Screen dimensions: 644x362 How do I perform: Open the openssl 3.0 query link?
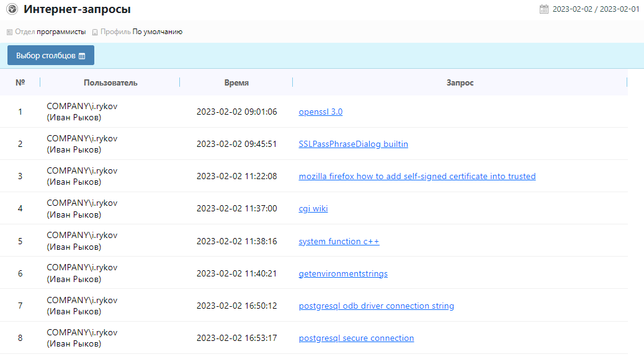[x=320, y=112]
